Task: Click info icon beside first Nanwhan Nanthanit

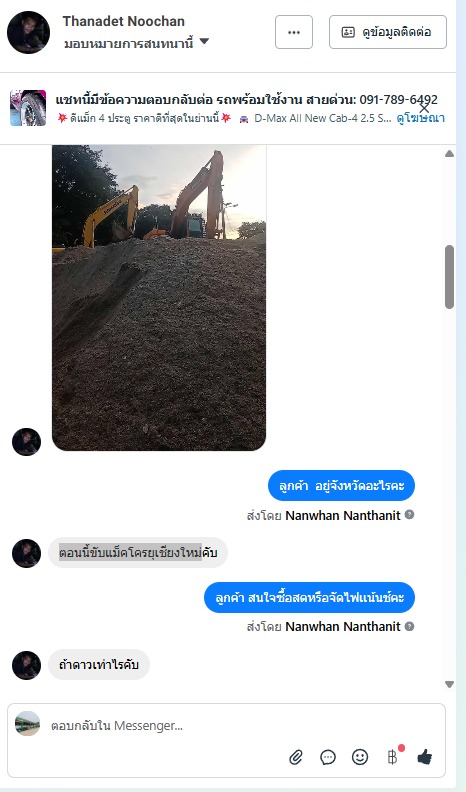Action: click(x=409, y=515)
